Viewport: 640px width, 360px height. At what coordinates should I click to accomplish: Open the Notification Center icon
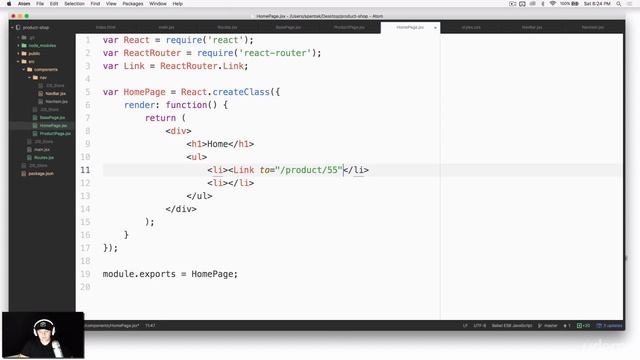coord(629,4)
